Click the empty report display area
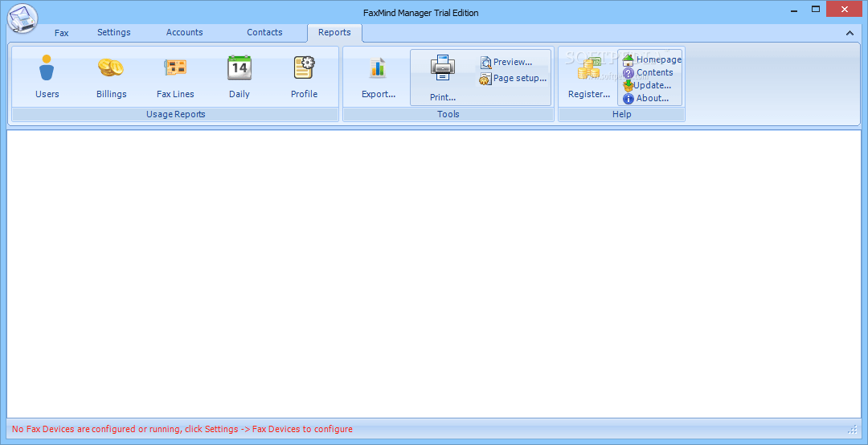The width and height of the screenshot is (868, 445). point(434,274)
